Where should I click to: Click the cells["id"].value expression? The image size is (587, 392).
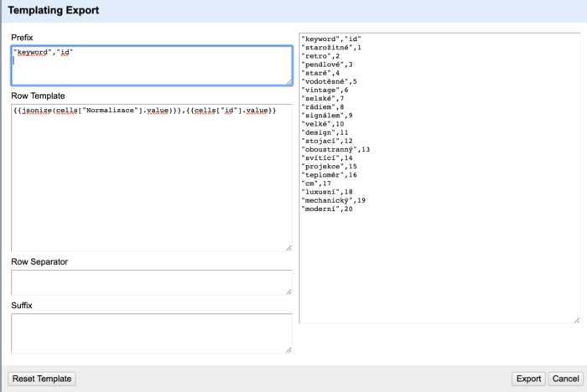(x=231, y=111)
